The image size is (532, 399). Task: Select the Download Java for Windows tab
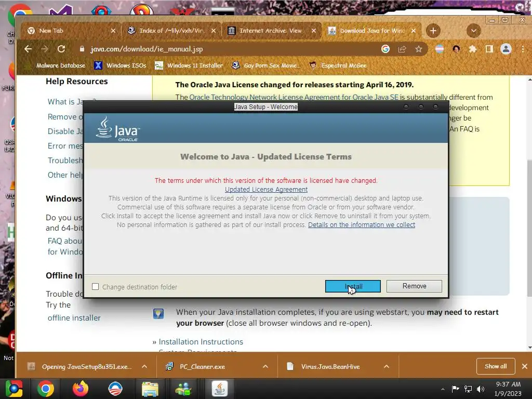pos(371,31)
